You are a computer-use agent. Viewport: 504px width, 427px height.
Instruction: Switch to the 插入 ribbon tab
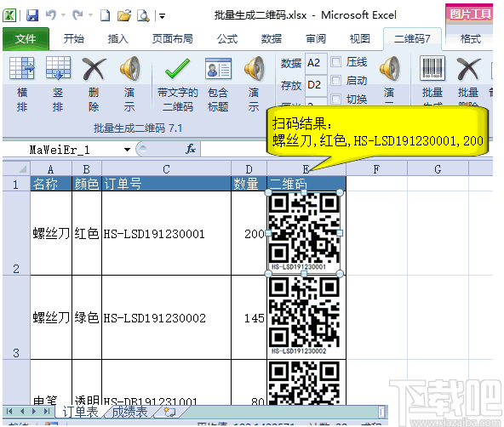pyautogui.click(x=118, y=39)
